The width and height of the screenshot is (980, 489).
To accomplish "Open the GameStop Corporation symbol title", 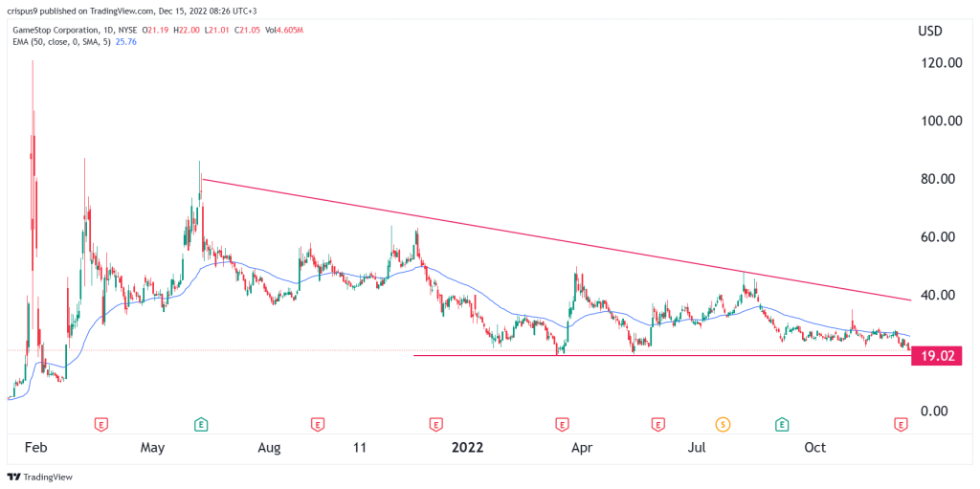I will point(54,32).
